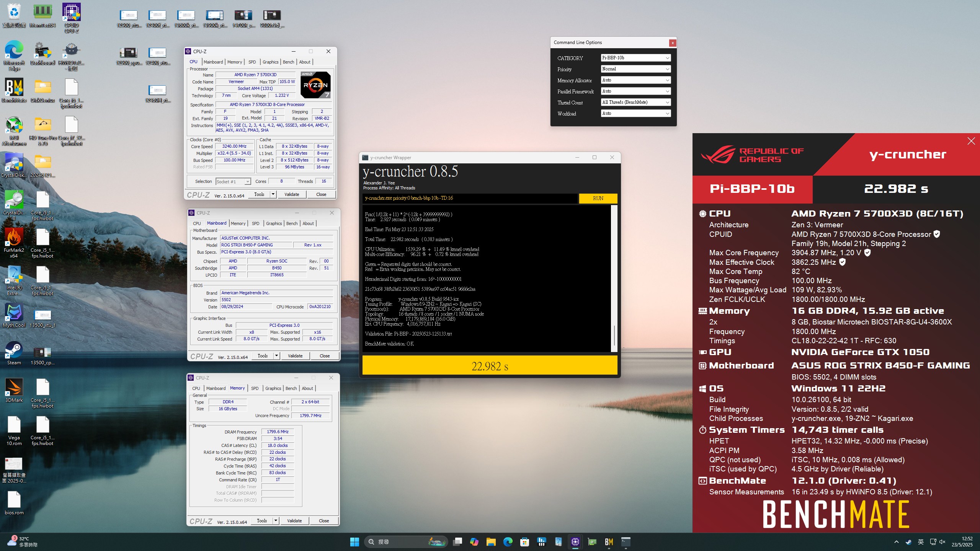Viewport: 980px width, 551px height.
Task: Switch to Graphics tab in Mainboard CPU-Z window
Action: [x=274, y=223]
